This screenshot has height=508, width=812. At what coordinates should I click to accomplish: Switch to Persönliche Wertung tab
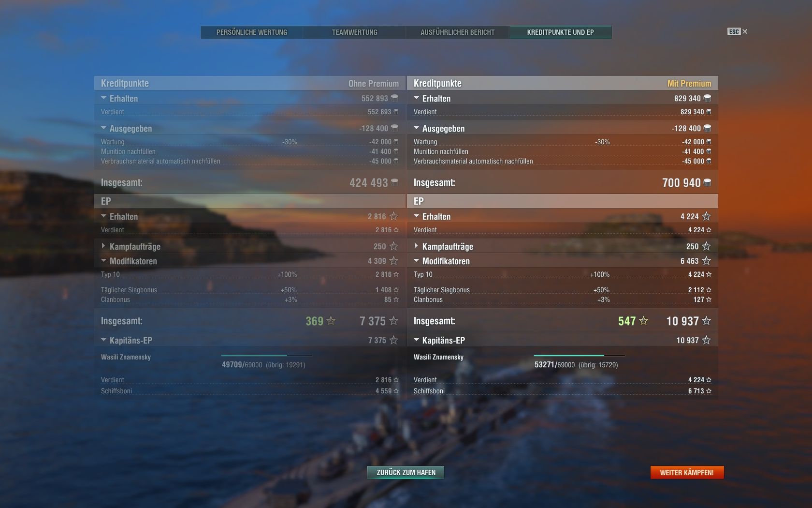[x=252, y=32]
